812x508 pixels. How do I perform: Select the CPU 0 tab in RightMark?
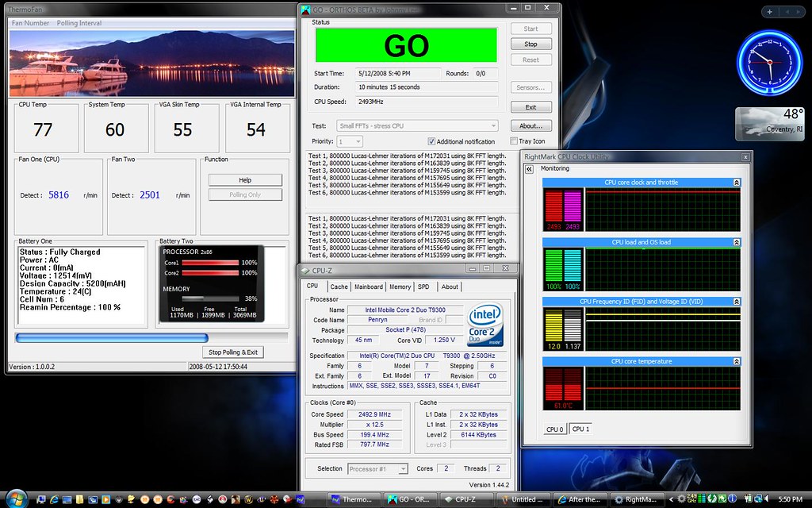[554, 429]
